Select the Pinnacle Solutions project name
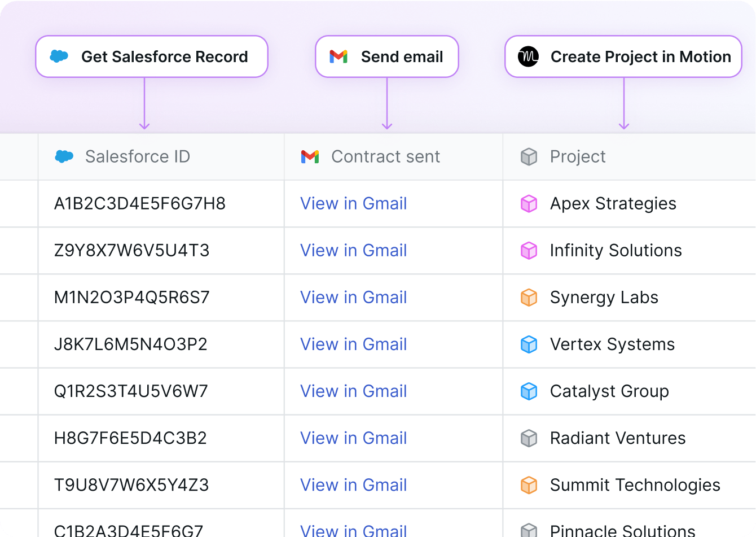Viewport: 756px width, 537px height. point(623,530)
